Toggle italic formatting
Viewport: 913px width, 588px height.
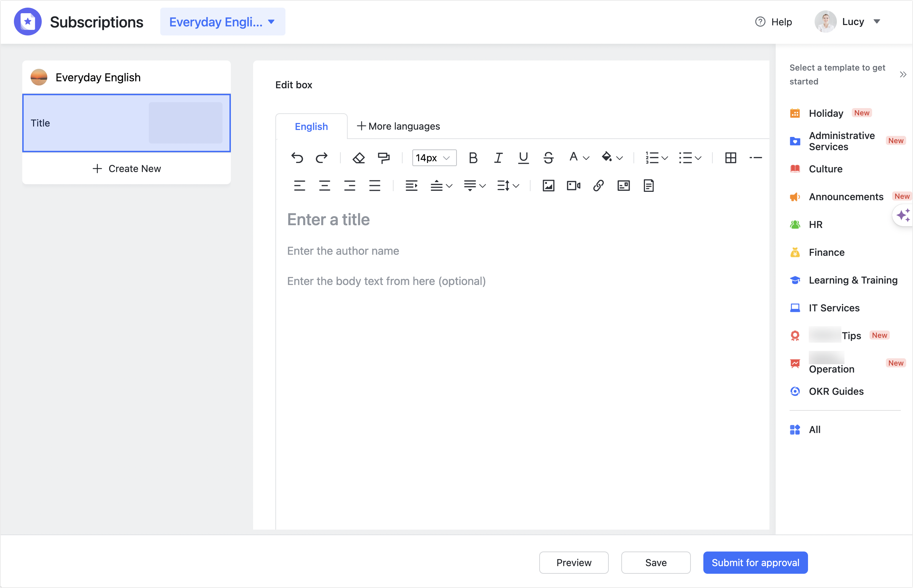coord(498,158)
